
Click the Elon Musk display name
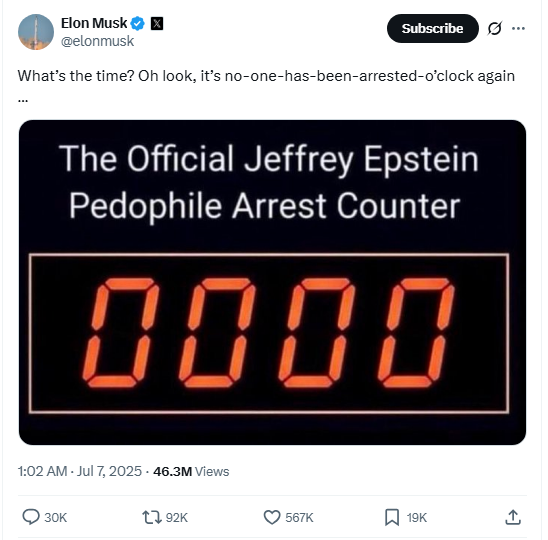coord(94,23)
